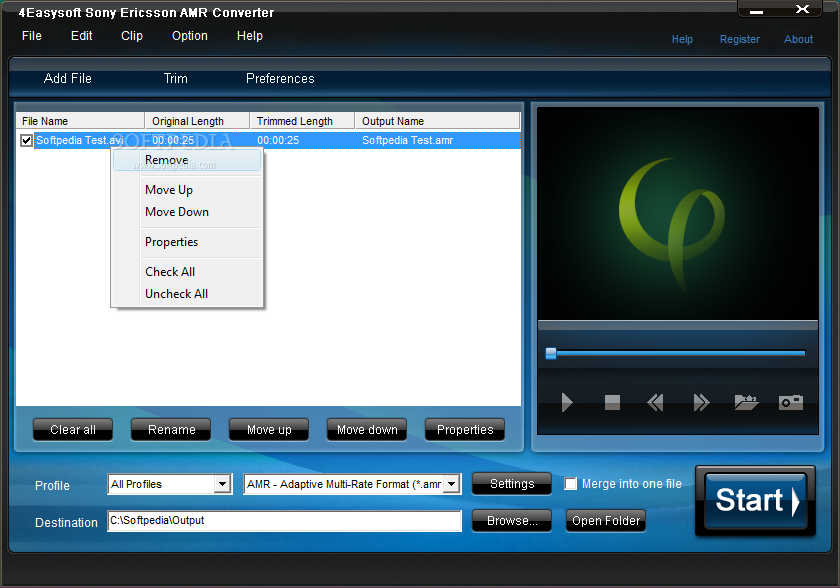The width and height of the screenshot is (840, 588).
Task: Take a snapshot with camera icon
Action: coord(791,402)
